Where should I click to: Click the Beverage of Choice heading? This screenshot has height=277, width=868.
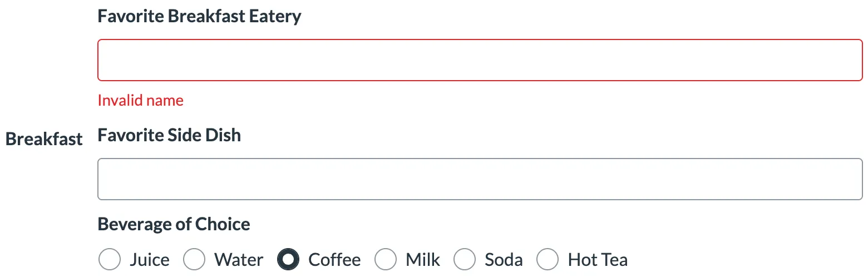pos(174,224)
